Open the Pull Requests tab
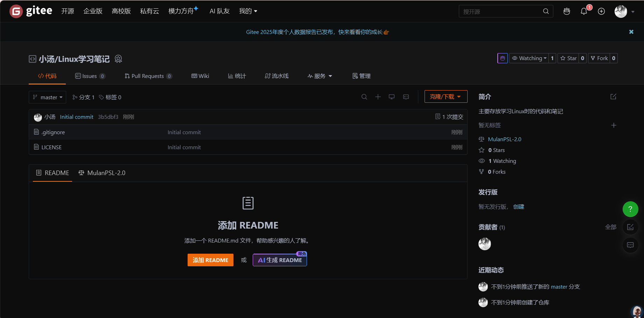This screenshot has height=318, width=644. click(x=148, y=76)
